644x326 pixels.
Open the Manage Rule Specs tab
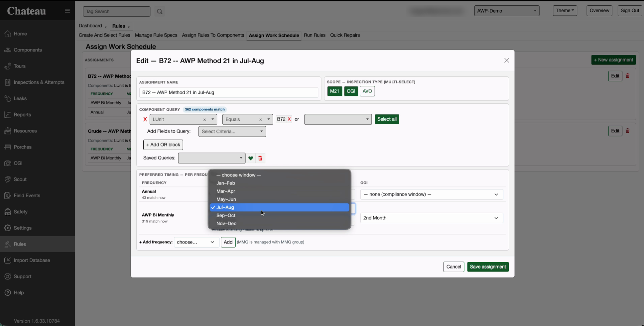156,35
